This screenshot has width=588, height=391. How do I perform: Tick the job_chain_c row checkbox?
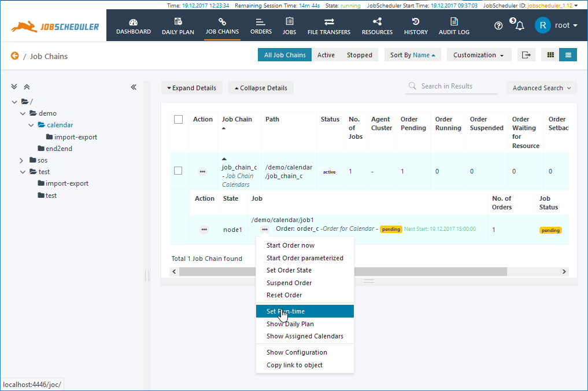point(178,171)
